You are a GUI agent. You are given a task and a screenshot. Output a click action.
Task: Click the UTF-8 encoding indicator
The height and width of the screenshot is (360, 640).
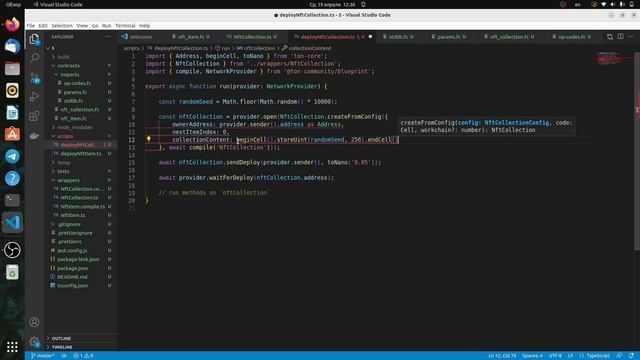point(555,356)
